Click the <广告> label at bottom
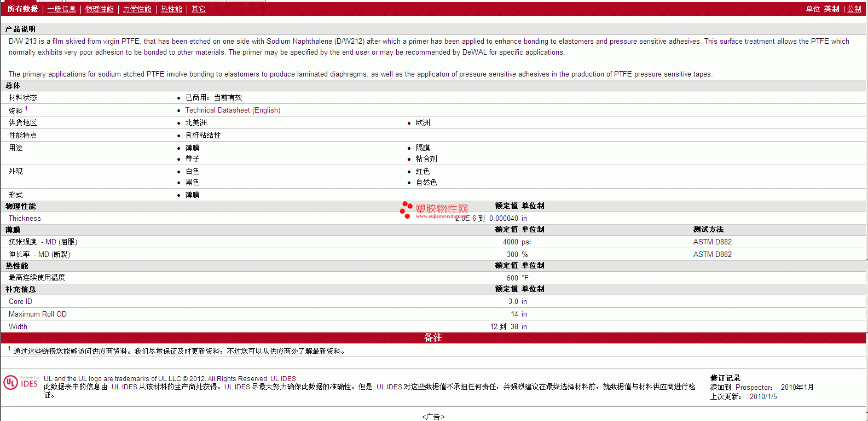Image resolution: width=868 pixels, height=421 pixels. coord(433,417)
